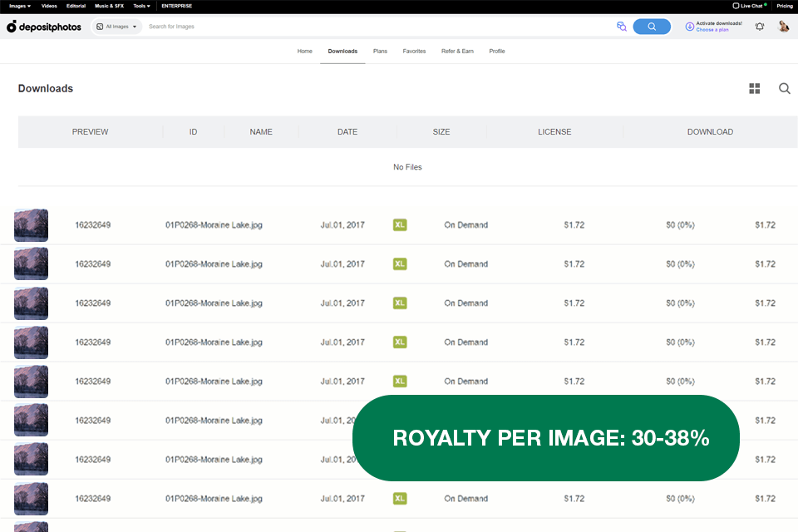Open the image search by image icon
798x532 pixels.
[x=622, y=27]
